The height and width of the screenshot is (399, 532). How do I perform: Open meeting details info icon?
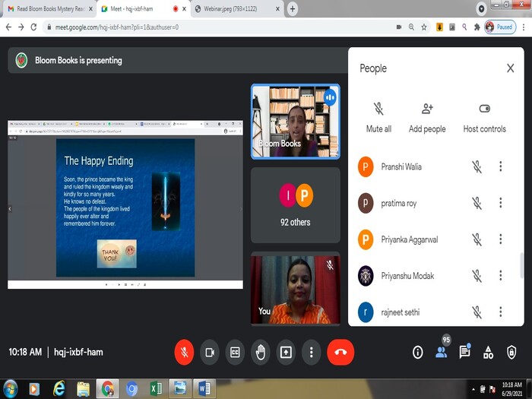[x=418, y=352]
